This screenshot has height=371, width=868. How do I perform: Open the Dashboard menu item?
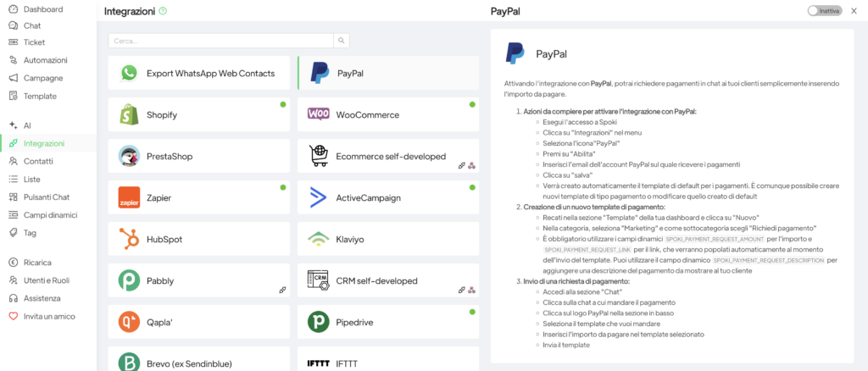coord(42,8)
